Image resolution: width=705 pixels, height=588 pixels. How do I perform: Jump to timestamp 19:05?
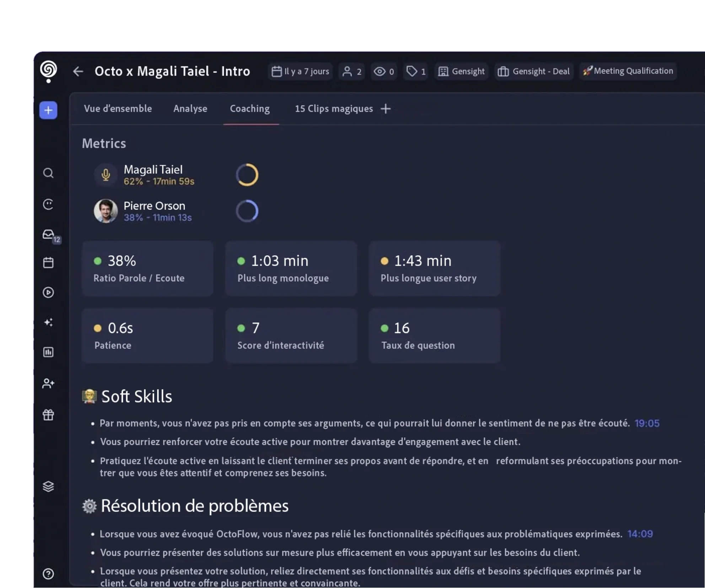pos(647,423)
